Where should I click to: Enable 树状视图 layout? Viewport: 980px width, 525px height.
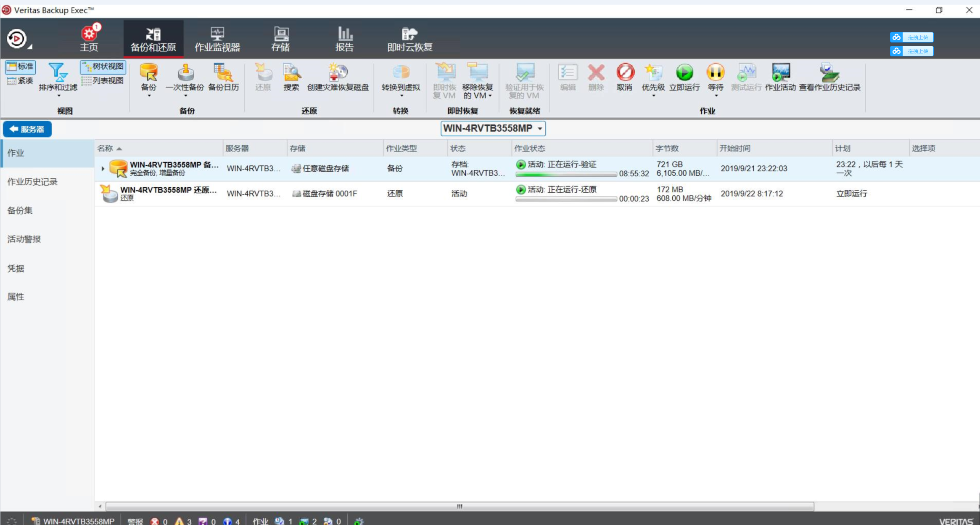point(103,66)
